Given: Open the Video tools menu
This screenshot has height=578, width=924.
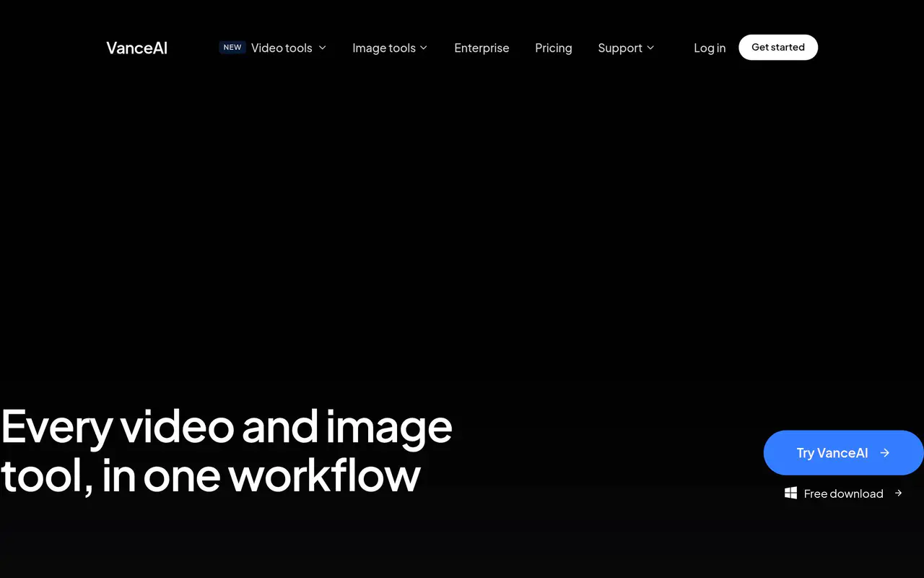Looking at the screenshot, I should pos(282,48).
